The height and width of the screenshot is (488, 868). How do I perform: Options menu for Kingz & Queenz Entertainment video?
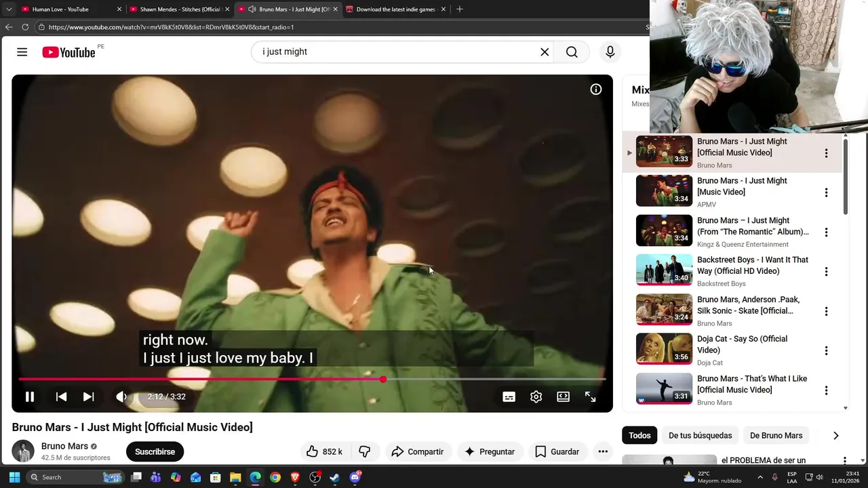[826, 232]
